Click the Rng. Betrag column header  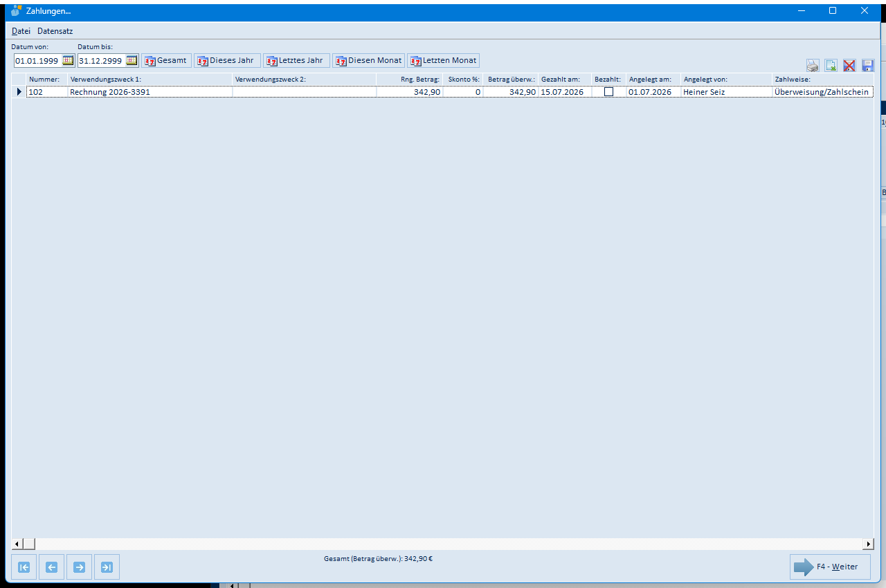pos(410,80)
